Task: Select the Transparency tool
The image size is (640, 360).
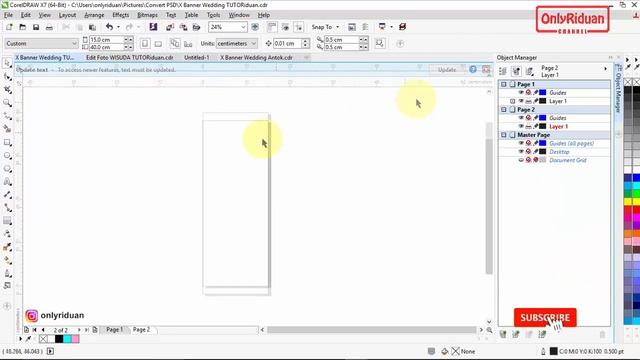Action: [7, 234]
